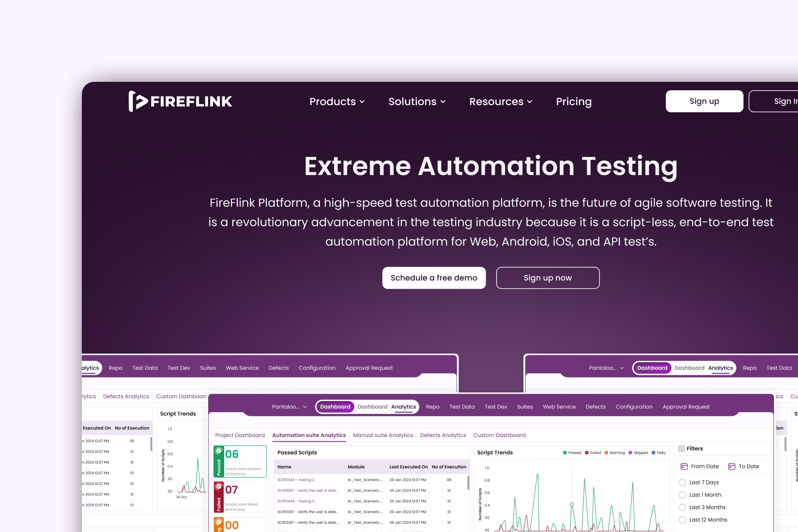Open Web Service in left dashboard panel nav

point(242,368)
